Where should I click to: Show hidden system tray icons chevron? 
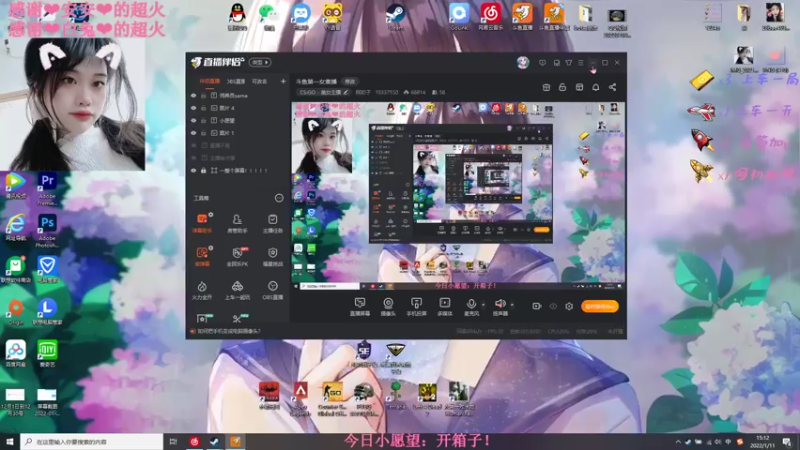[x=678, y=442]
